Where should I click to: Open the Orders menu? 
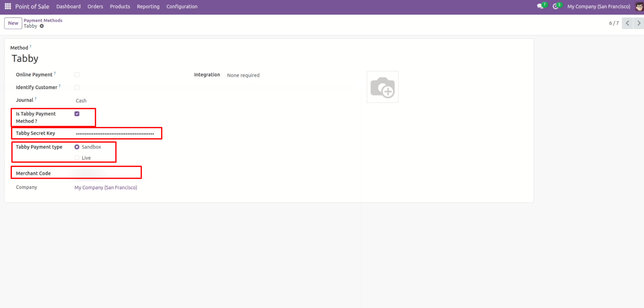pos(95,6)
